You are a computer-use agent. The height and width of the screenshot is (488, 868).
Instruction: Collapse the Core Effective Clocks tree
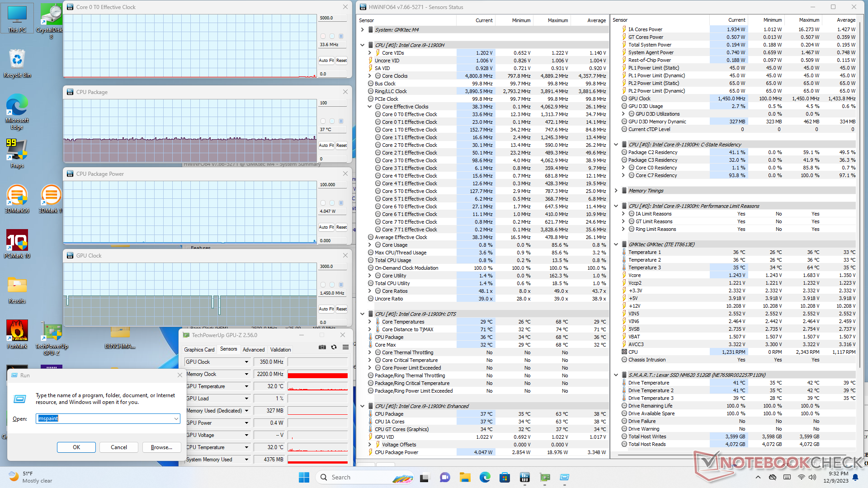pos(369,107)
